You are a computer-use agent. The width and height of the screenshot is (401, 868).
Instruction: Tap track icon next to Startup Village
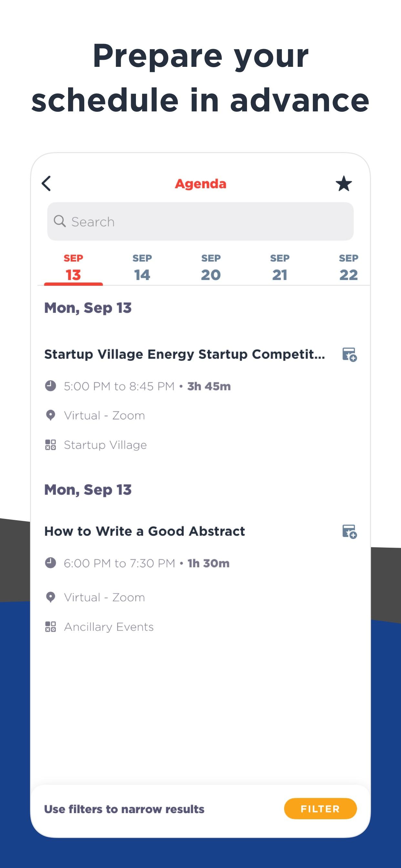pyautogui.click(x=51, y=445)
